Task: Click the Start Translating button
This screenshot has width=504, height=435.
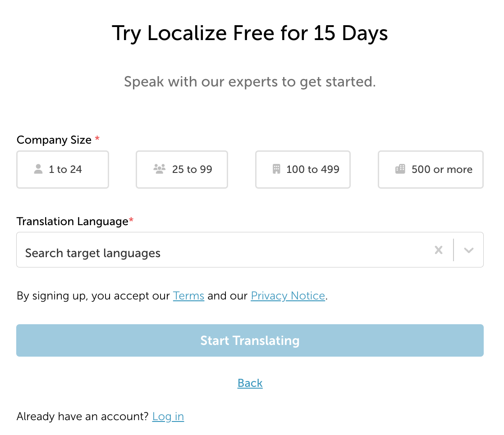Action: (250, 340)
